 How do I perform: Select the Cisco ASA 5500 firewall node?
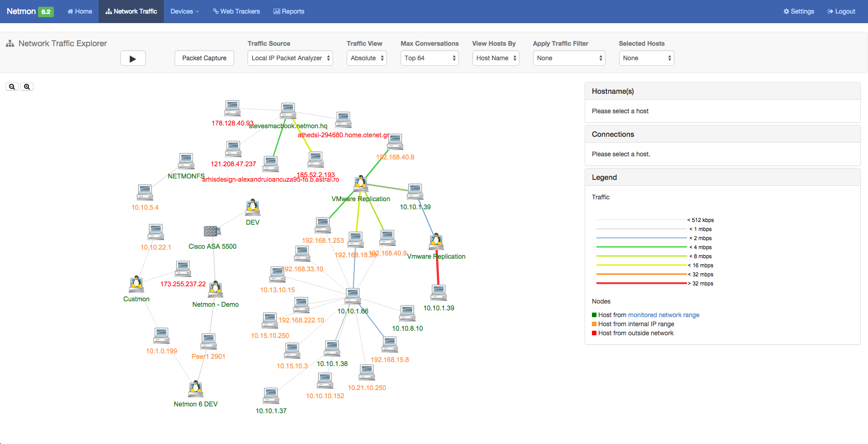(212, 231)
